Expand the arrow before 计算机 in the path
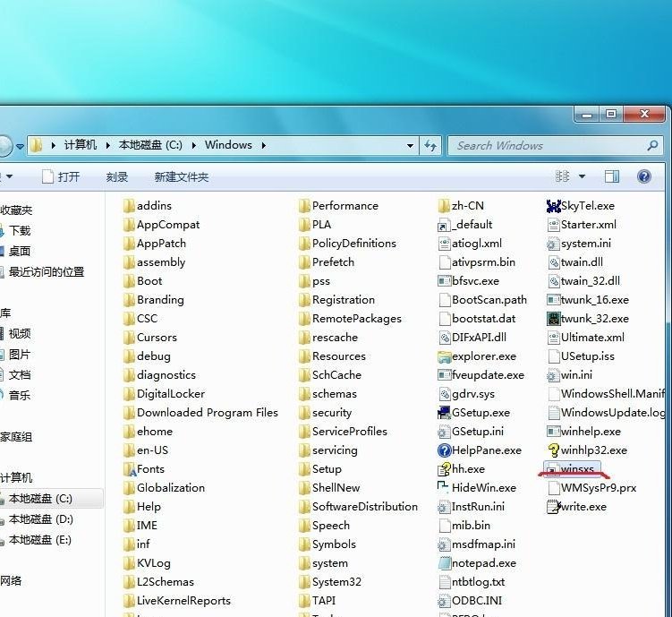Viewport: 672px width, 617px height. click(x=54, y=146)
